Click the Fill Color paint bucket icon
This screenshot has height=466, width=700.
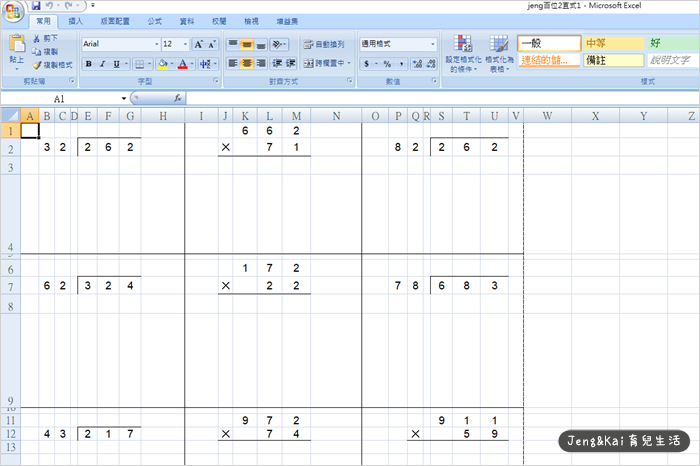[x=163, y=64]
